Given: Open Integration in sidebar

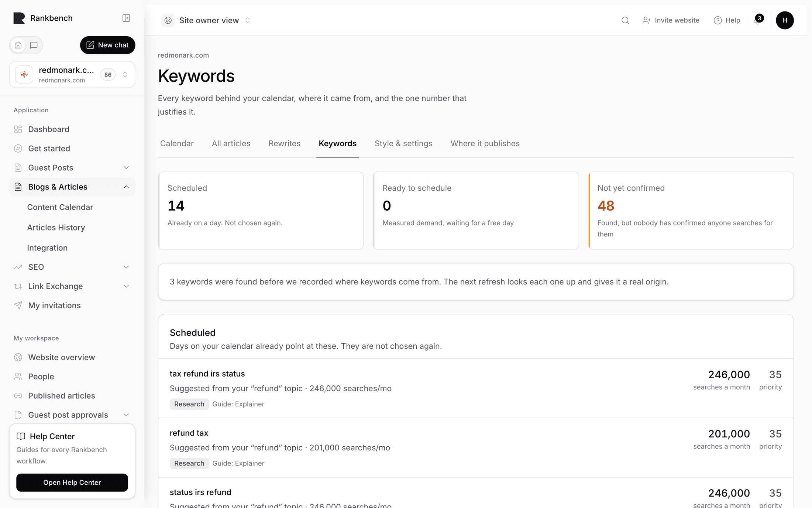Looking at the screenshot, I should pos(47,248).
